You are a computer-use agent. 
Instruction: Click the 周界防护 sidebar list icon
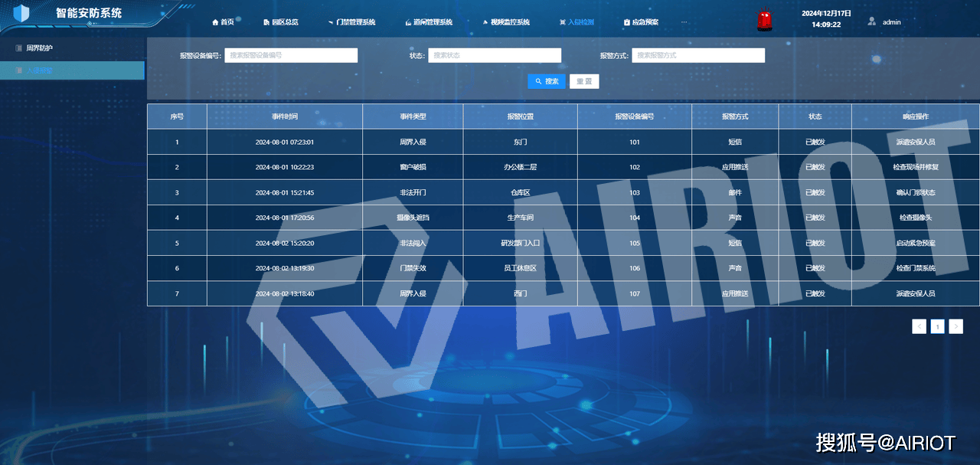[18, 48]
